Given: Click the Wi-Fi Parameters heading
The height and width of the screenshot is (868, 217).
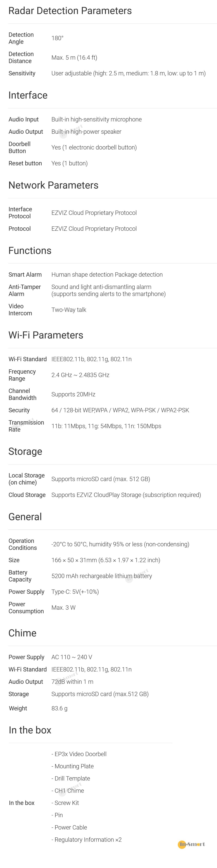Looking at the screenshot, I should coord(46,335).
